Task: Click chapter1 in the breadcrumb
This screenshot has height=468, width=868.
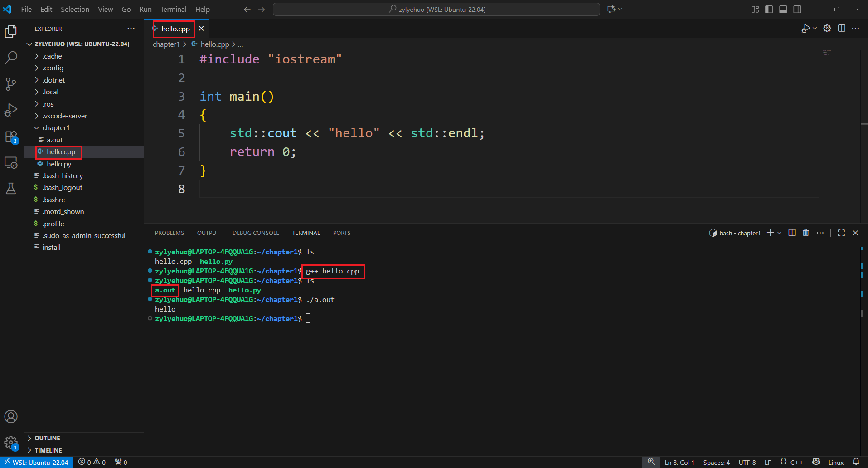Action: [166, 44]
